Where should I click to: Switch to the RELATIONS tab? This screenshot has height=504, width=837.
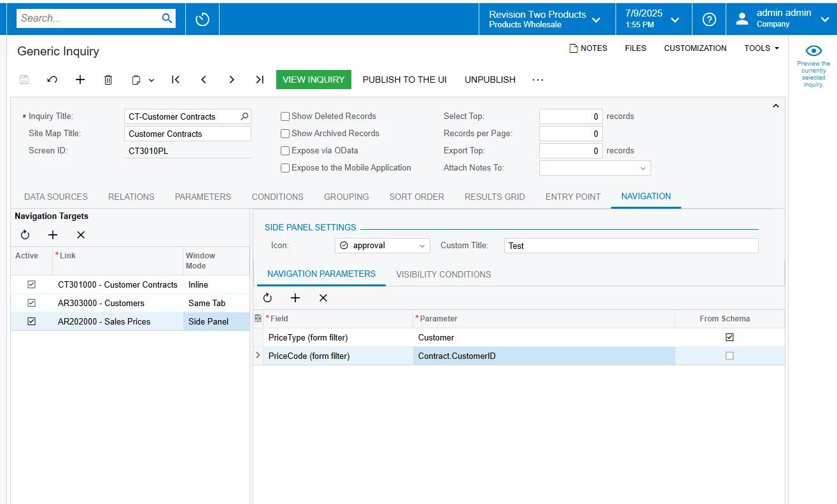tap(131, 197)
